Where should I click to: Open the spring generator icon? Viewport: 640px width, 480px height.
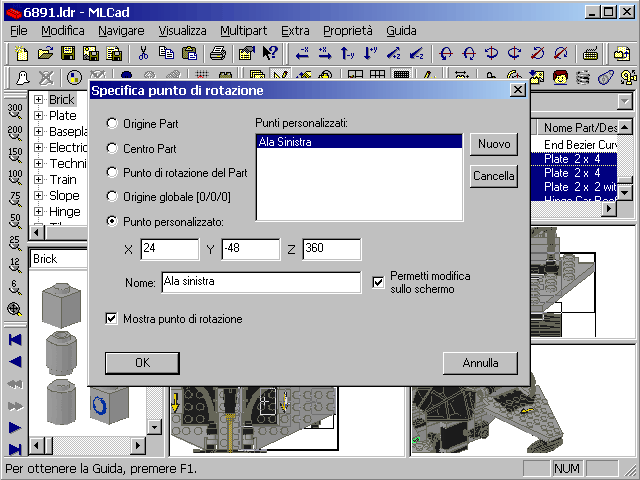pos(583,77)
